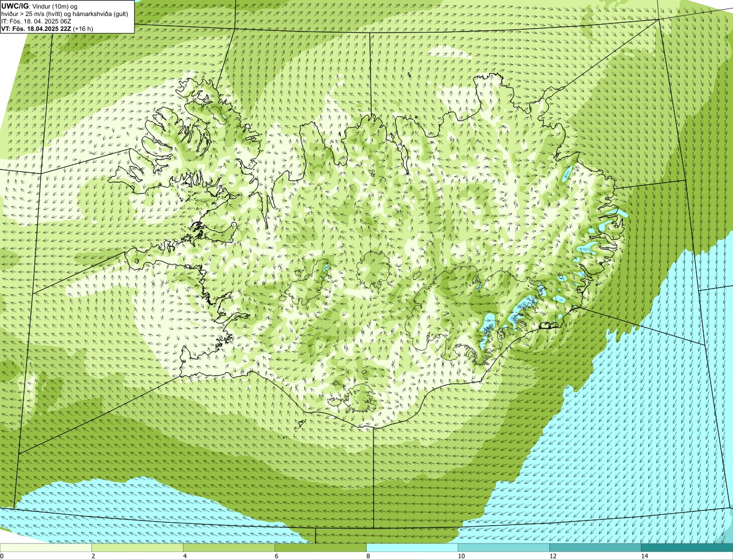Click the 12–14 m/s teal legend swatch
The width and height of the screenshot is (733, 560).
click(x=596, y=548)
